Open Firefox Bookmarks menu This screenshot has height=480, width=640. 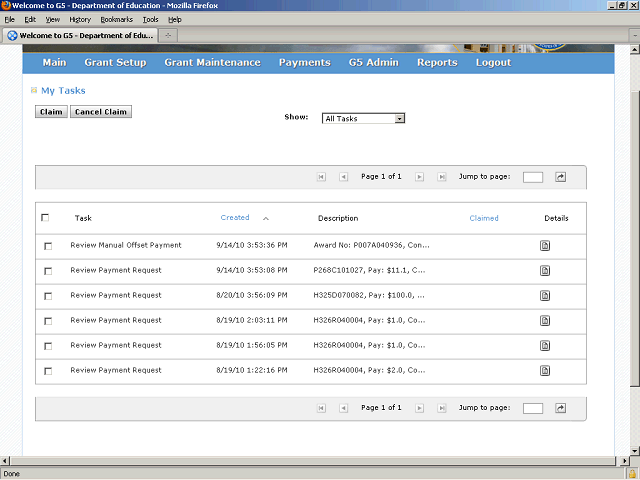116,19
